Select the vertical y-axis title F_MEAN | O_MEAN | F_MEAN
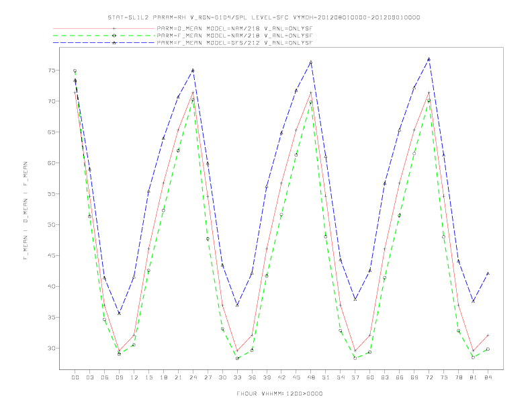Image resolution: width=532 pixels, height=411 pixels. 26,211
